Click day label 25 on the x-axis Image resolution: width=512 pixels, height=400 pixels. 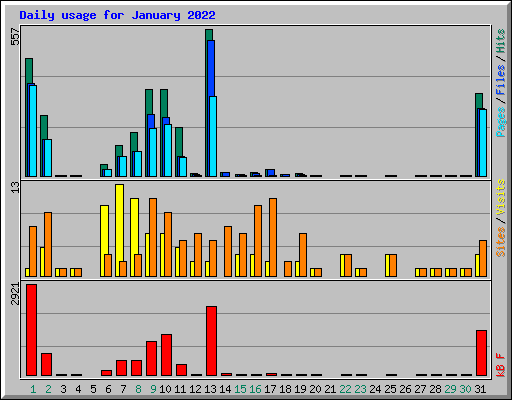(390, 389)
